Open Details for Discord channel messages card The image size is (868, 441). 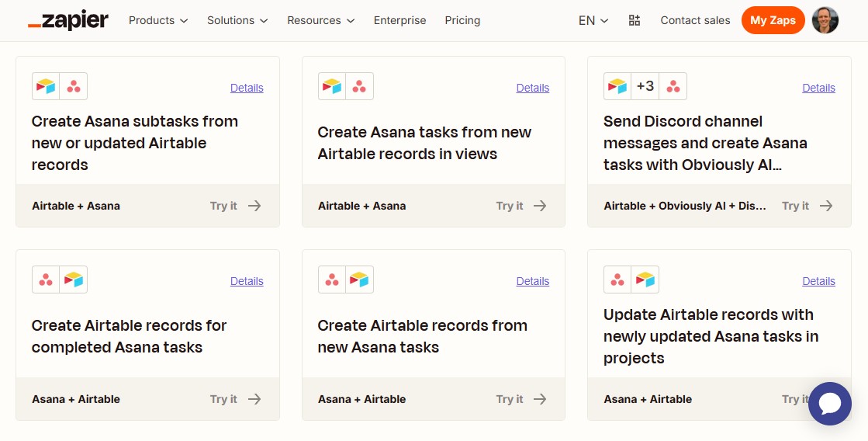coord(818,88)
